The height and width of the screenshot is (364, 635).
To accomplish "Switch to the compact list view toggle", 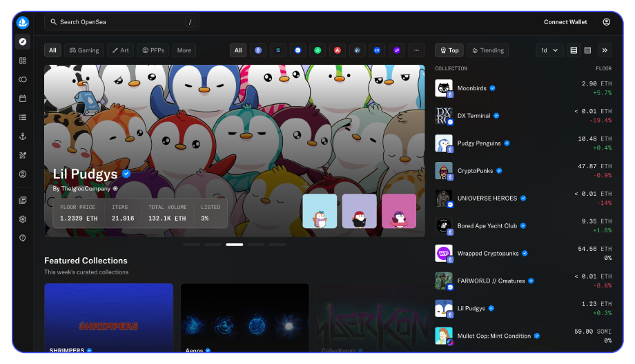I will pos(587,50).
